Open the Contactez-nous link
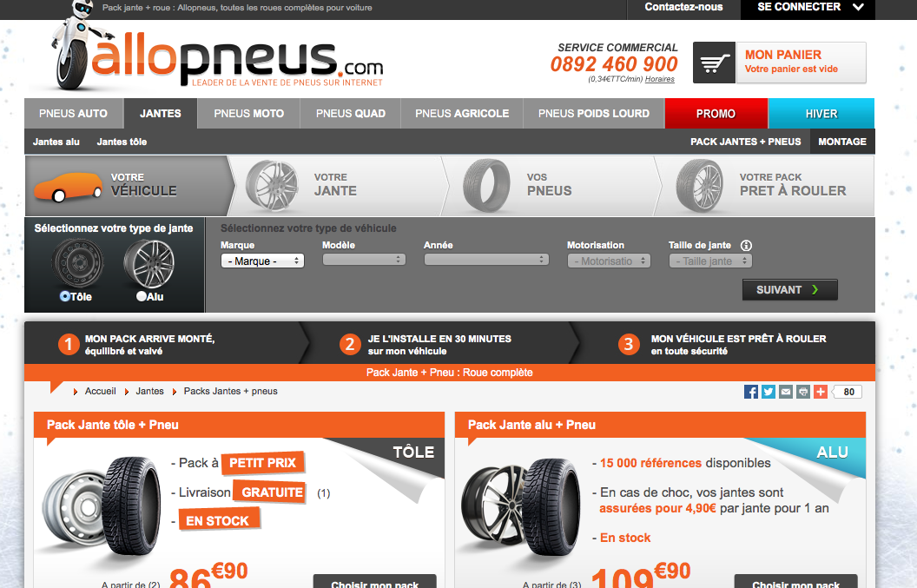Image resolution: width=917 pixels, height=588 pixels. [x=683, y=8]
